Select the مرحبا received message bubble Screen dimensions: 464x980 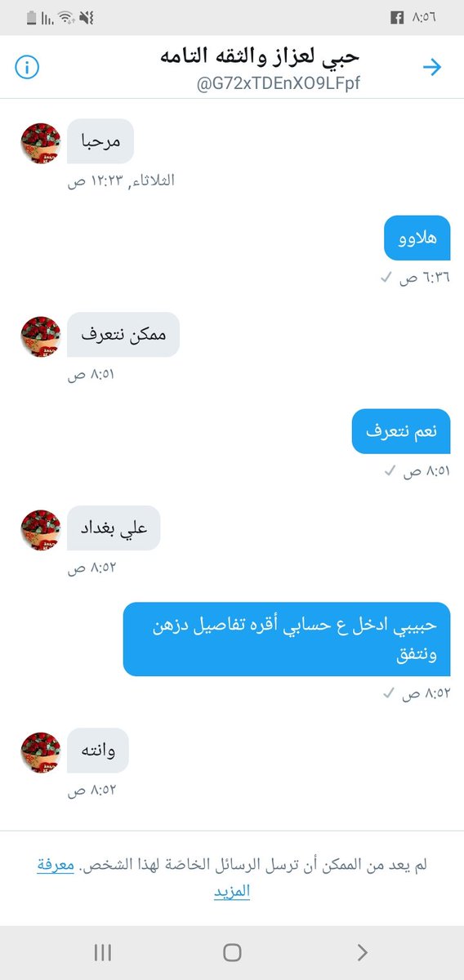tap(100, 141)
